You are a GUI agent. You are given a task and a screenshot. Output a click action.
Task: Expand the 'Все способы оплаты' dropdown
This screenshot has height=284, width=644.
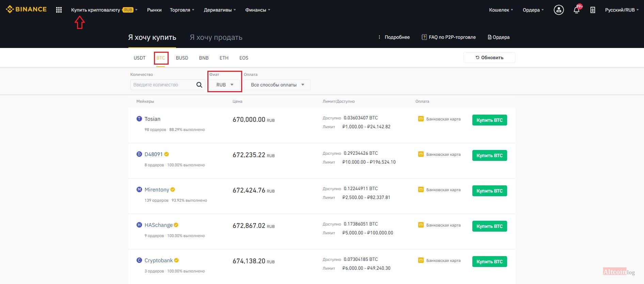click(277, 85)
